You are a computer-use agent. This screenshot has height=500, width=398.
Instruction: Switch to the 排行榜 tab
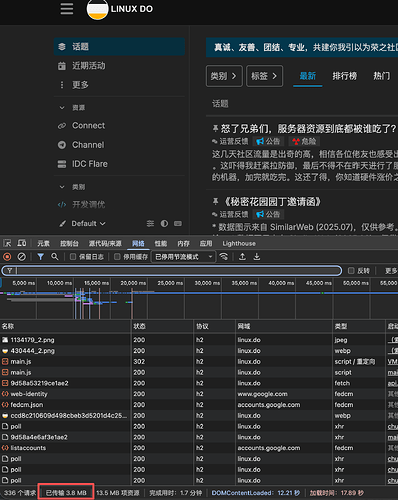point(345,76)
